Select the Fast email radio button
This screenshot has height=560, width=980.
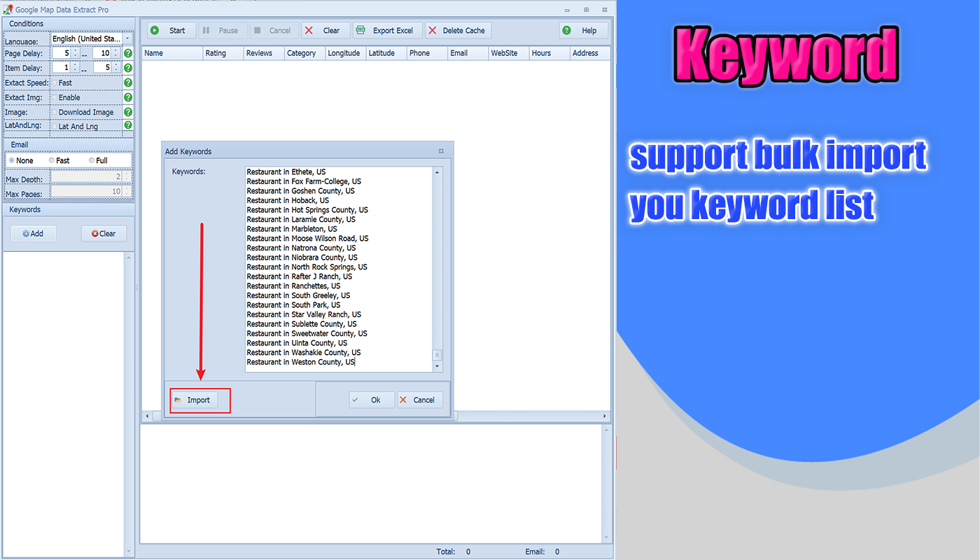[51, 160]
